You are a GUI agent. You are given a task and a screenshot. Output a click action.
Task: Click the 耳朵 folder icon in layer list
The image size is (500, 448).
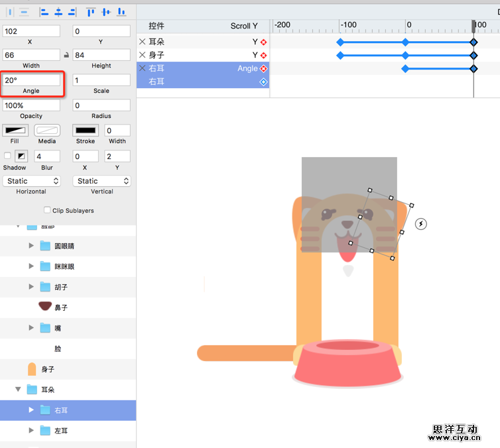pos(32,390)
